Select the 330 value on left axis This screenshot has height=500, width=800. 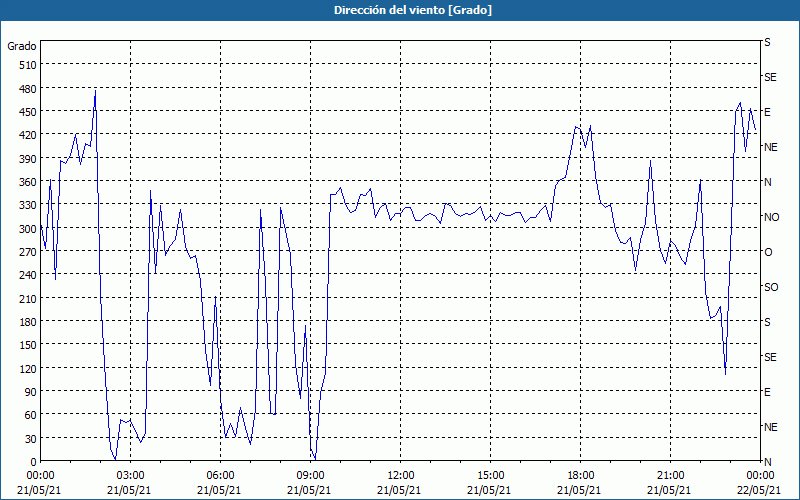click(x=28, y=205)
